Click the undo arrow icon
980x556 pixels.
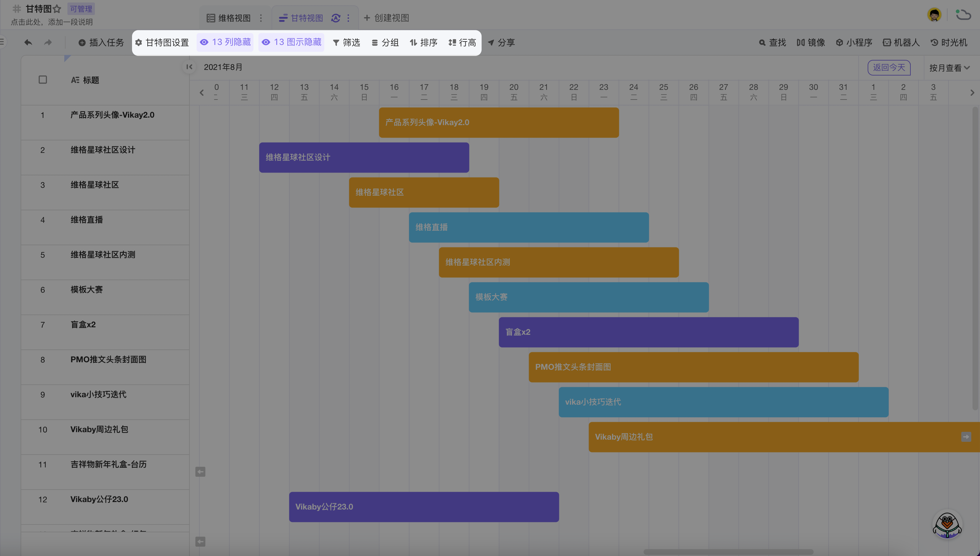(x=28, y=42)
